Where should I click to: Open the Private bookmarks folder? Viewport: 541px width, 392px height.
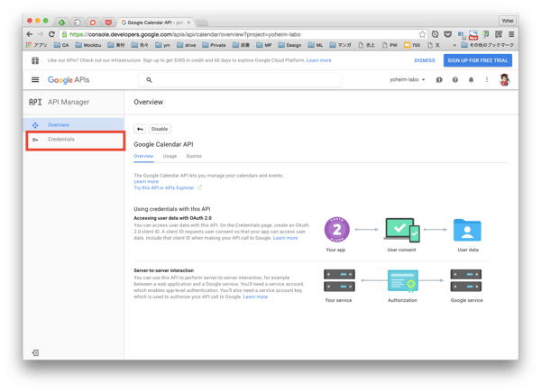pos(214,45)
